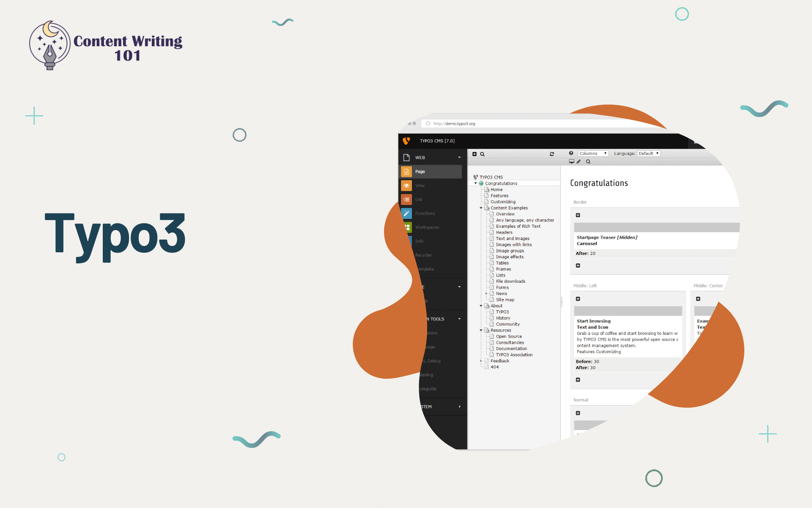The image size is (812, 508).
Task: Select Tables page in tree
Action: [x=502, y=263]
